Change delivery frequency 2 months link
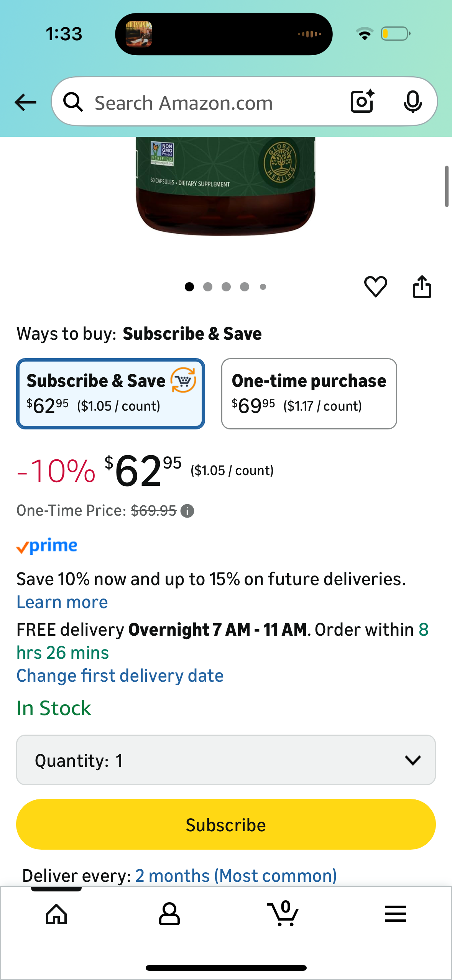 (236, 876)
